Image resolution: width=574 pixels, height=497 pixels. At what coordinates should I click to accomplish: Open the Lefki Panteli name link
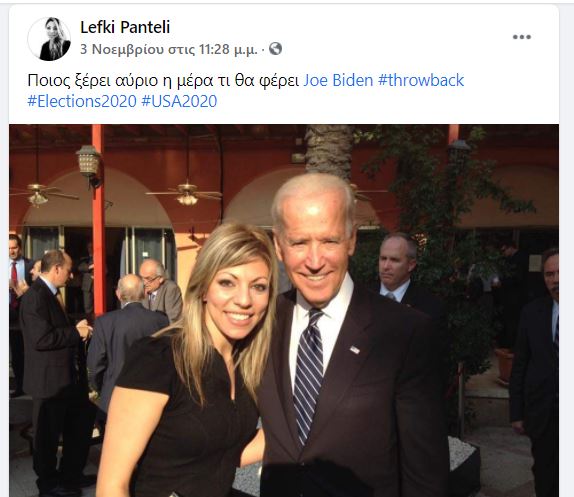pyautogui.click(x=125, y=27)
